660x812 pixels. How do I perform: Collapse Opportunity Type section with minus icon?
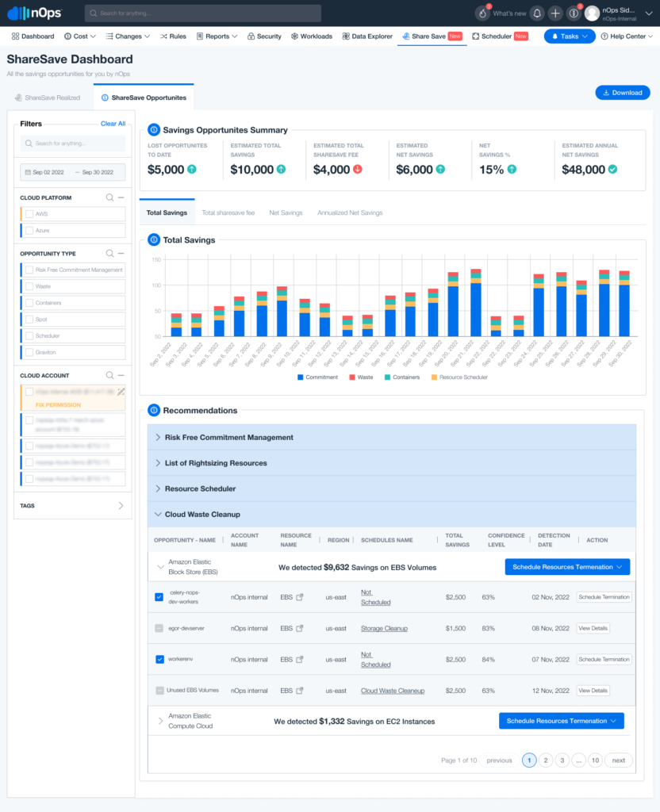[121, 253]
